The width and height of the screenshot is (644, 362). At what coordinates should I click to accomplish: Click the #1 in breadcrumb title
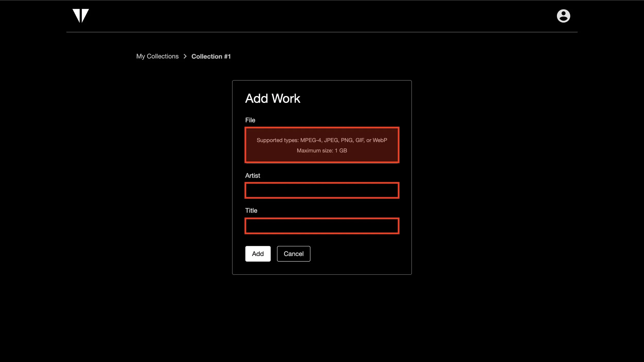[227, 56]
